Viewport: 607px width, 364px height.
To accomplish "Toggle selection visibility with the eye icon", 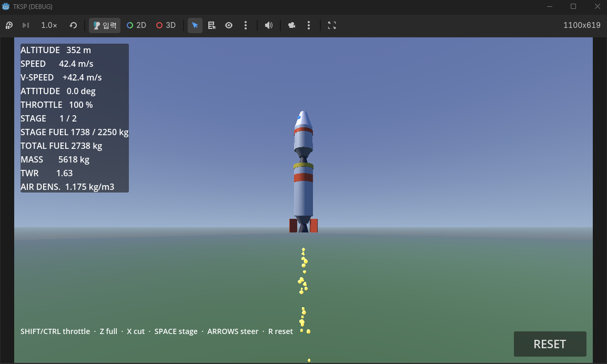I will 229,26.
